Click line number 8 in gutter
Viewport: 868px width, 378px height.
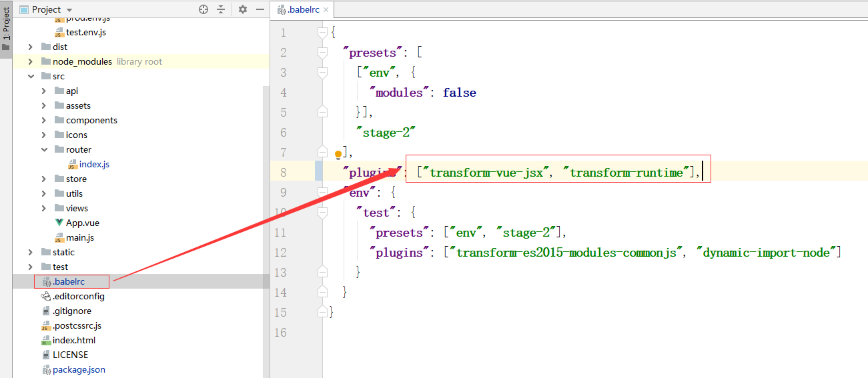coord(283,172)
